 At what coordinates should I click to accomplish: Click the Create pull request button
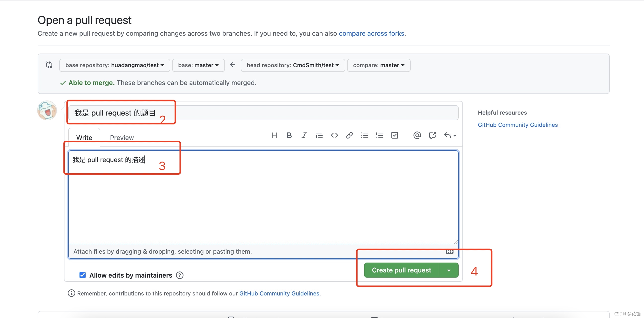401,270
